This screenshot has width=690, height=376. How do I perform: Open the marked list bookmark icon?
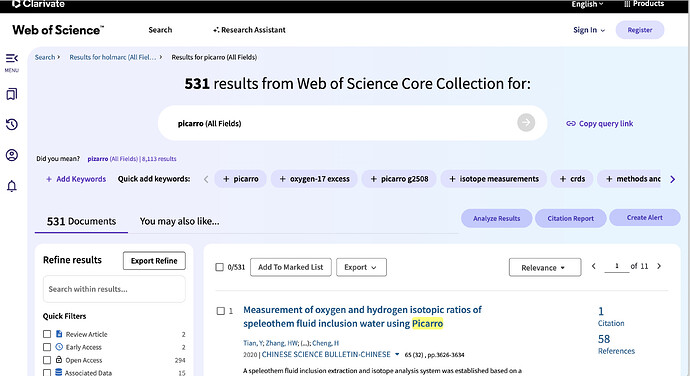coord(11,94)
